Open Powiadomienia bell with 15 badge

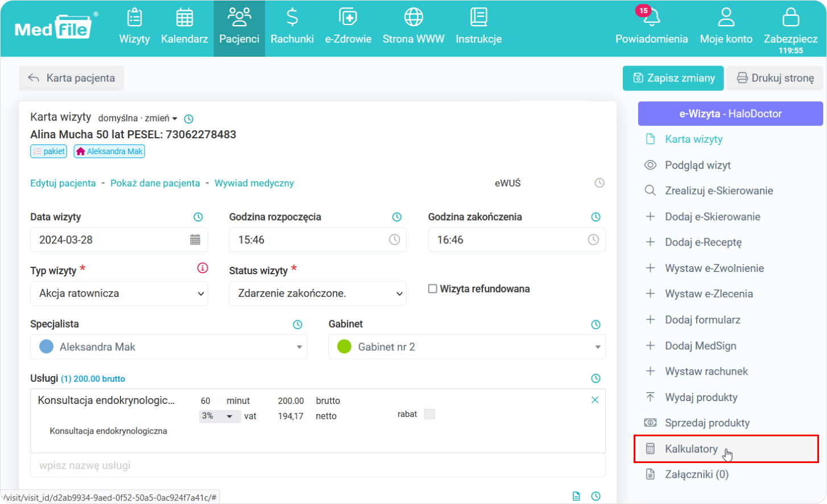point(652,26)
